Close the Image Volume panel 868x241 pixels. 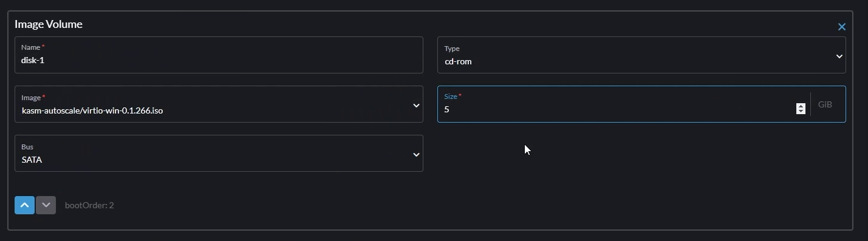click(841, 27)
